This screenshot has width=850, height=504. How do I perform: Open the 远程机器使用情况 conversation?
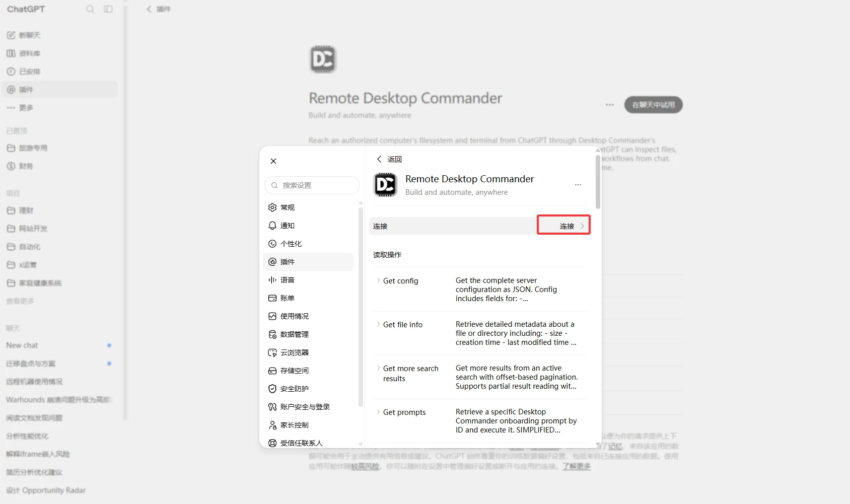[x=59, y=382]
